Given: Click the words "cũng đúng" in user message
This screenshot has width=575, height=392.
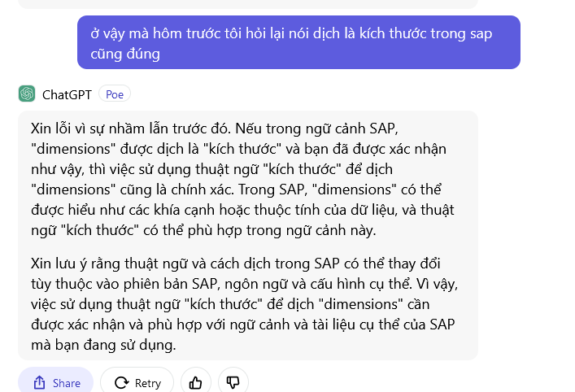Looking at the screenshot, I should pyautogui.click(x=125, y=54).
